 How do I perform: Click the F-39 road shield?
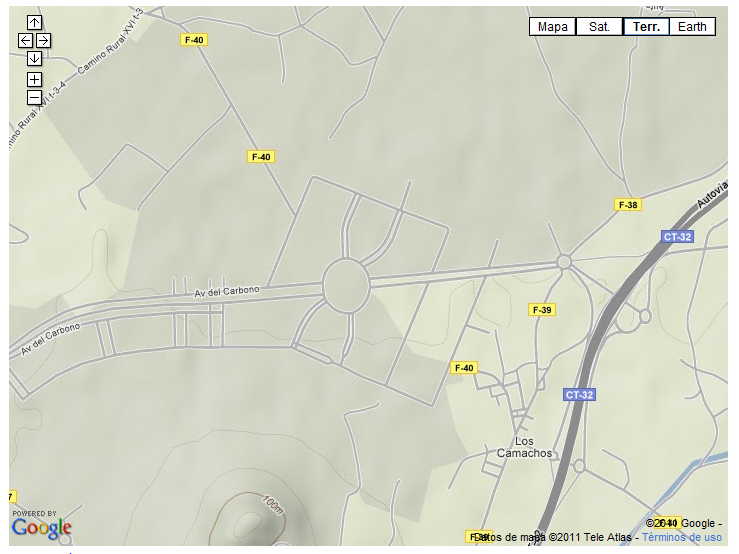click(541, 310)
